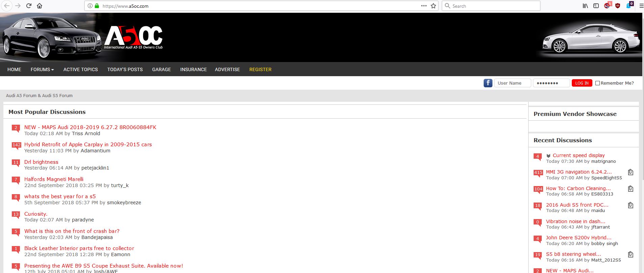Viewport: 644px width, 273px height.
Task: Open Ghostery ghost extension icon
Action: click(x=629, y=5)
